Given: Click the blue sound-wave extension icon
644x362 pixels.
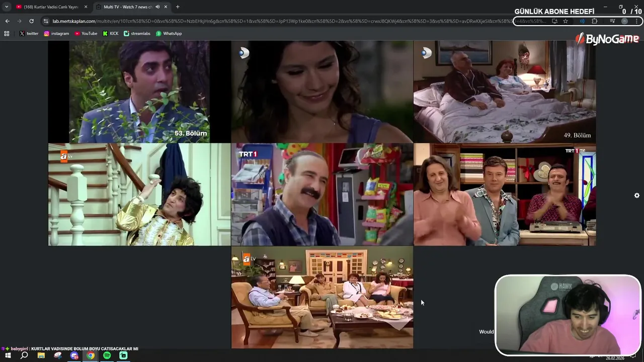Looking at the screenshot, I should [582, 21].
